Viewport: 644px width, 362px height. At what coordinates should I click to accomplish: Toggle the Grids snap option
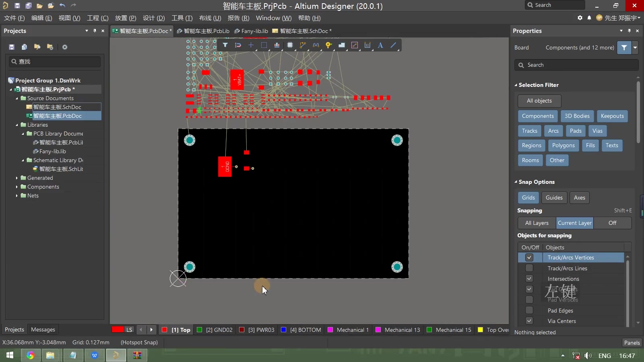click(528, 197)
